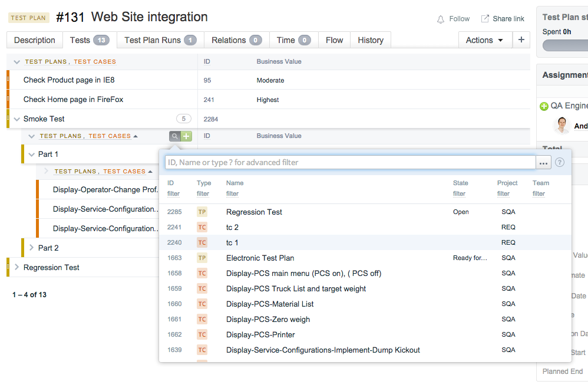Collapse the Smoke Test nested header chevron
The height and width of the screenshot is (391, 588).
point(31,136)
